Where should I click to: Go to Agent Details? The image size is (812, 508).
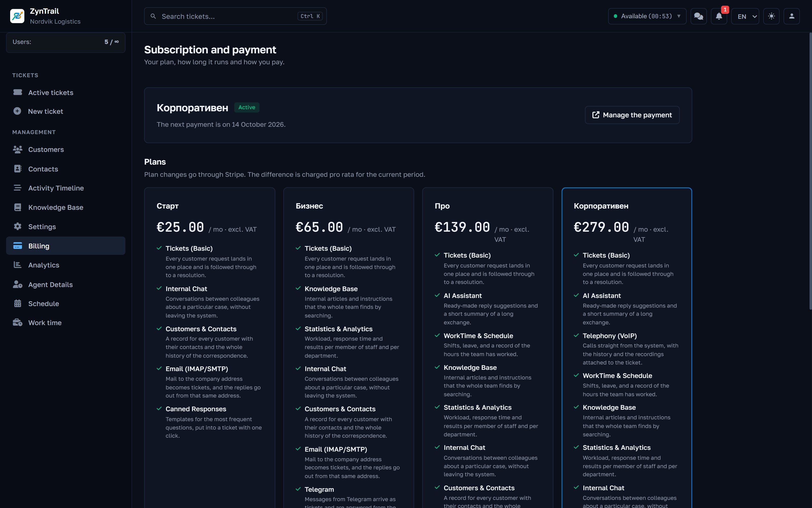[x=66, y=284]
